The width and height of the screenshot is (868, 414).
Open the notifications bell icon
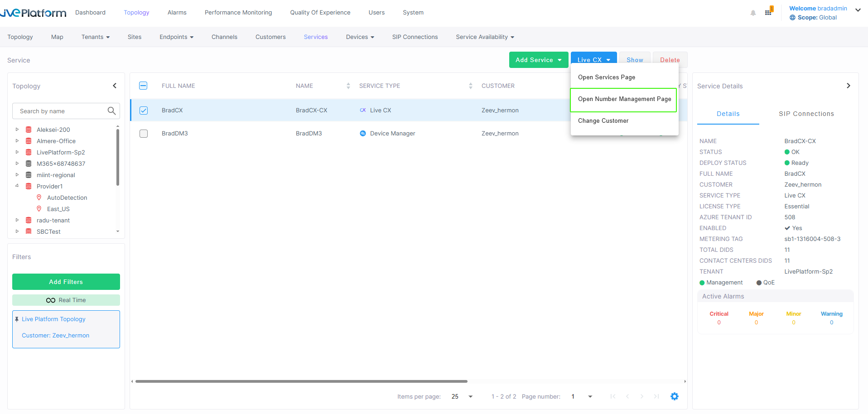753,13
